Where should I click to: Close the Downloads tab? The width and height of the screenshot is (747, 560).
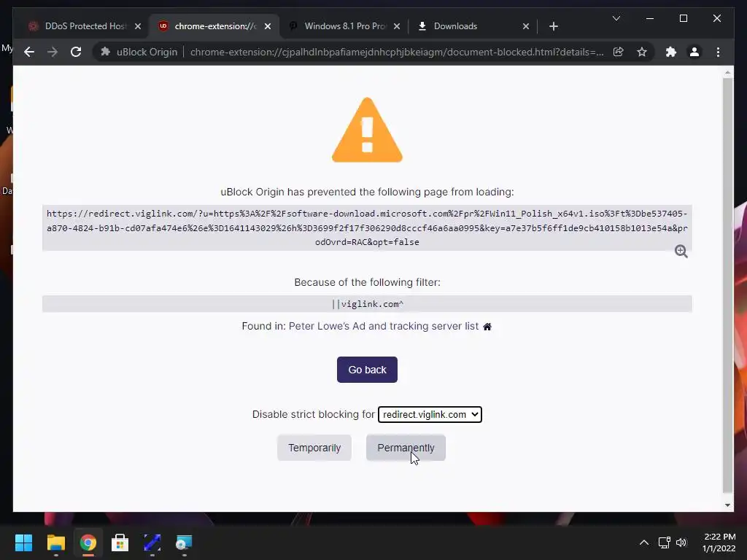point(526,26)
